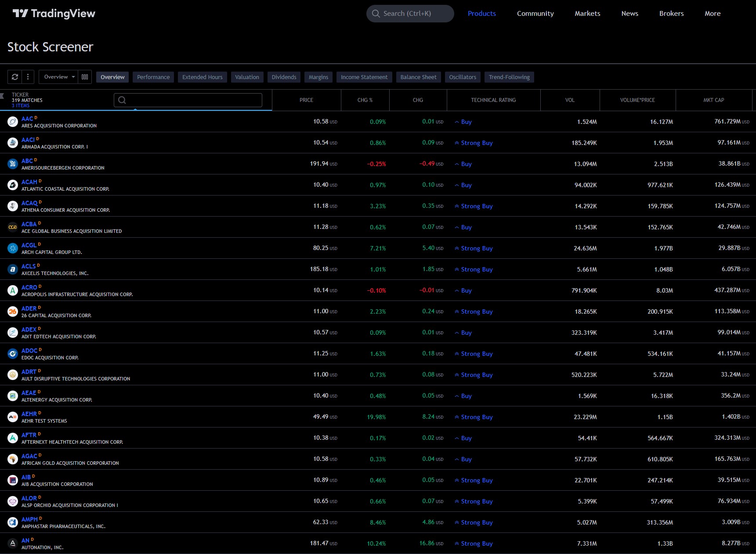The height and width of the screenshot is (554, 756).
Task: Refresh the screener data
Action: click(x=14, y=76)
